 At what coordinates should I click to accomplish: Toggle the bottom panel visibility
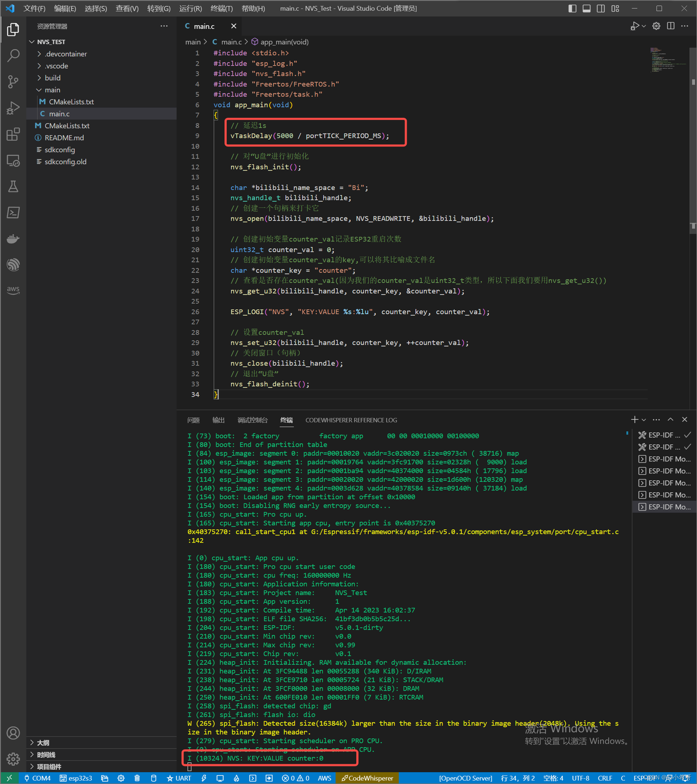click(586, 8)
